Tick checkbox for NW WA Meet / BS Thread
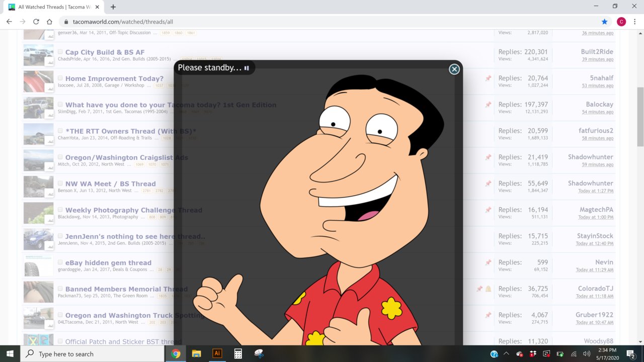The height and width of the screenshot is (362, 644). pyautogui.click(x=60, y=184)
